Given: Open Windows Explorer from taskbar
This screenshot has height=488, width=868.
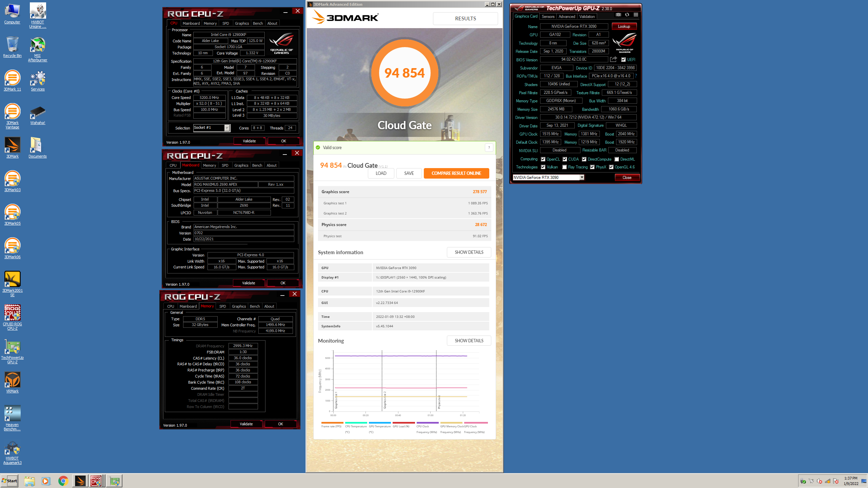Looking at the screenshot, I should (29, 481).
